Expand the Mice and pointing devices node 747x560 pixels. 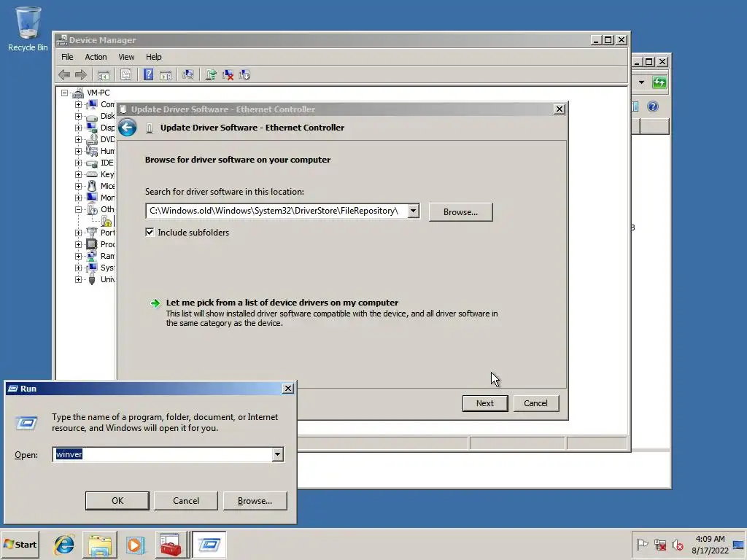78,186
